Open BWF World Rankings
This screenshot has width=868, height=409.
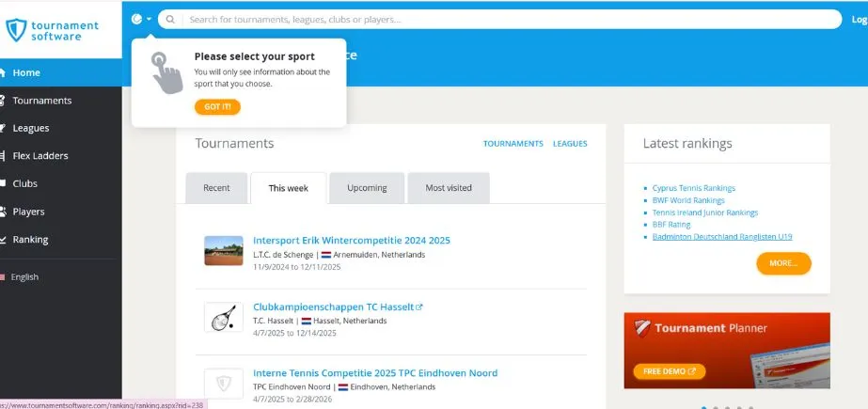688,200
